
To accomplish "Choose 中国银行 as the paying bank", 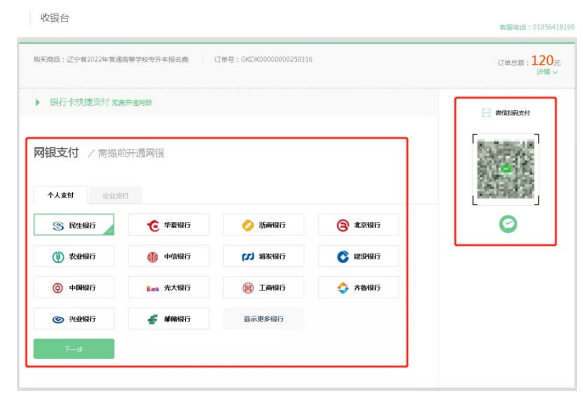I will [x=74, y=287].
